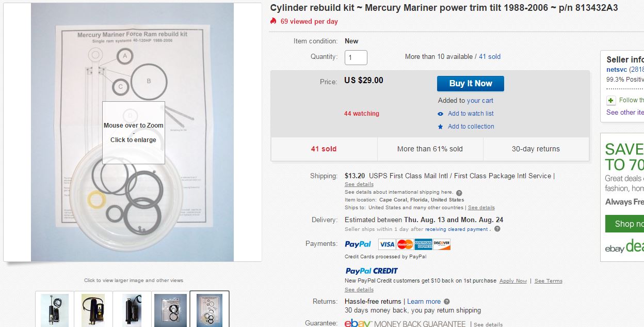Screen dimensions: 644x327
Task: Open See details under Shipping cost
Action: pyautogui.click(x=359, y=184)
